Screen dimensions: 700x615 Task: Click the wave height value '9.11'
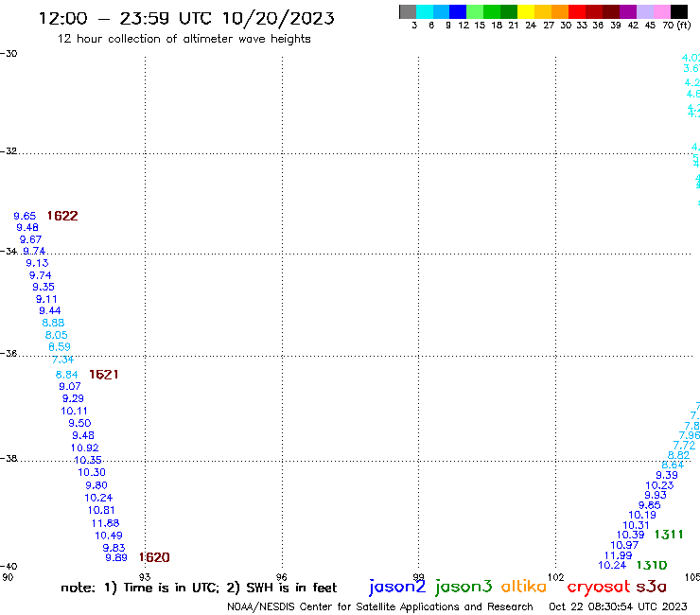click(x=46, y=299)
